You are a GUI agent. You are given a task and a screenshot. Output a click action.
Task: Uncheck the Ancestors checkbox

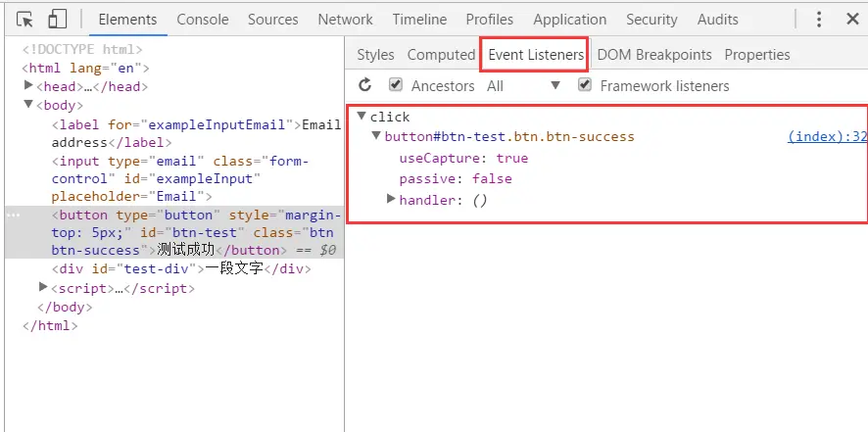[x=395, y=85]
